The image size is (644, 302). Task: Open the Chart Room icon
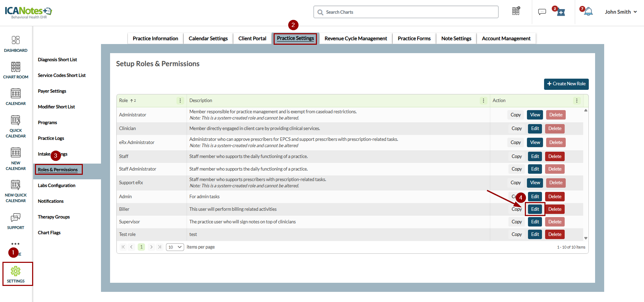click(x=16, y=67)
